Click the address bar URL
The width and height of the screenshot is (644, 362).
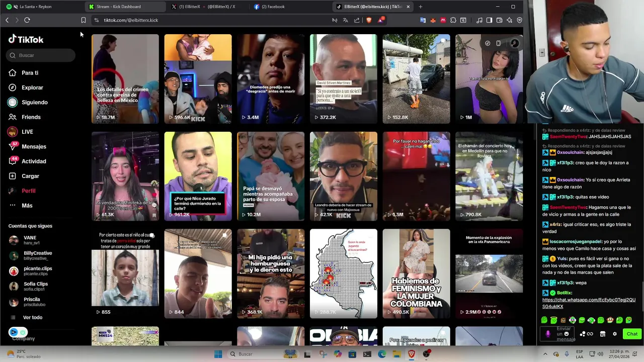click(x=131, y=20)
